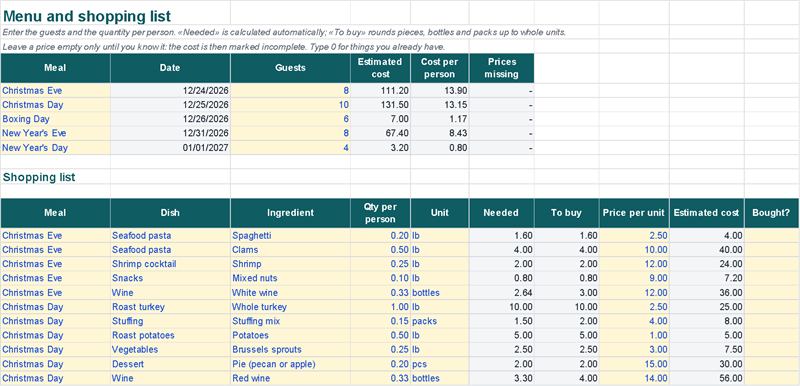
Task: Select the 'packs' unit cell for Stuffing mix
Action: point(440,321)
